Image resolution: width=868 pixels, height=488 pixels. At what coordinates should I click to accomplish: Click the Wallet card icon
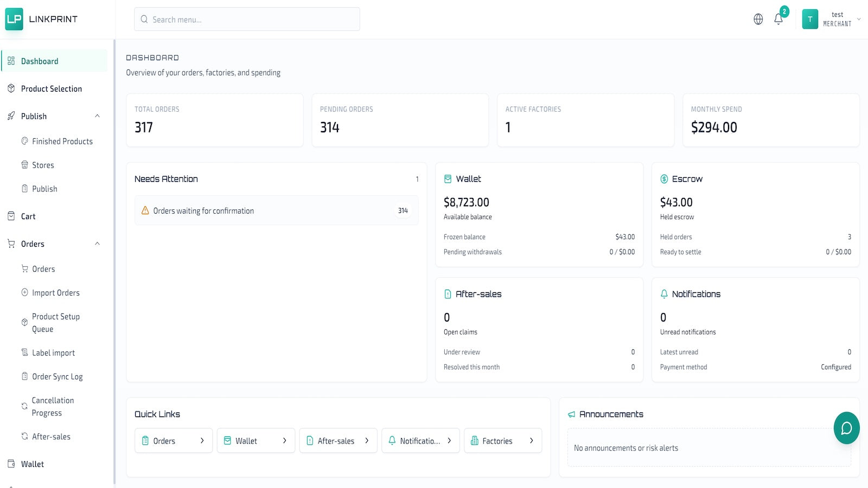click(x=448, y=179)
